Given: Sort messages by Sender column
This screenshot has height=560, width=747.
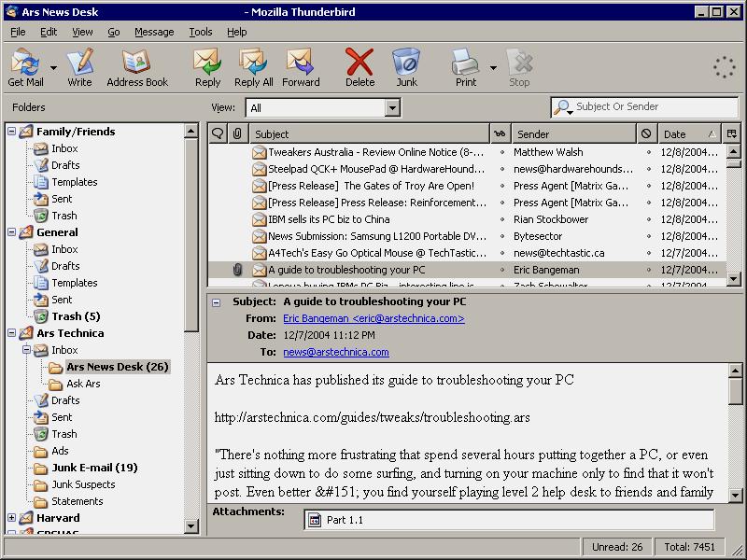Looking at the screenshot, I should [574, 133].
